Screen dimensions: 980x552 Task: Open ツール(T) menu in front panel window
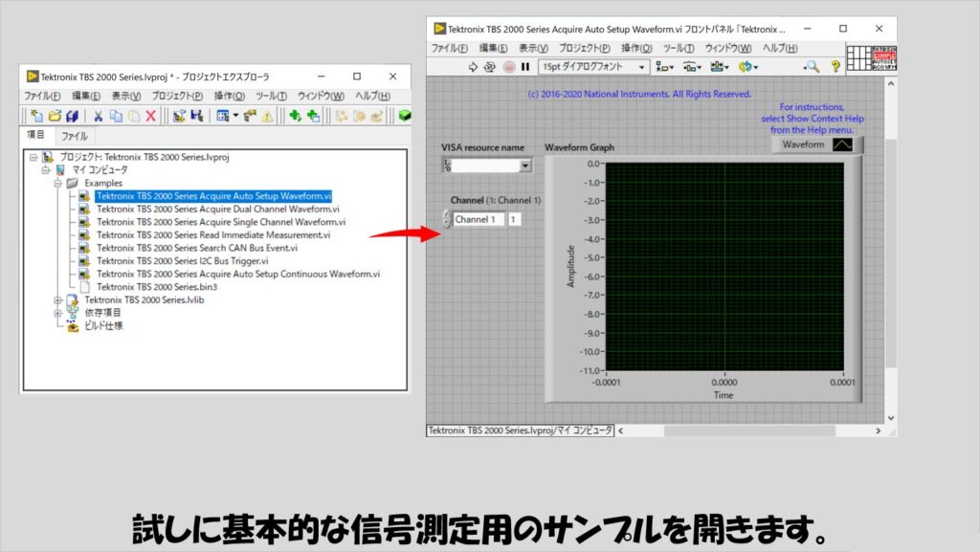(679, 48)
